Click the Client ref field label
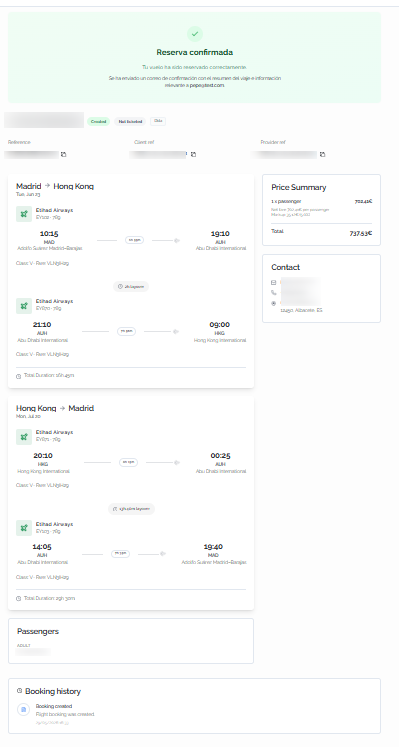This screenshot has width=399, height=747. [144, 142]
